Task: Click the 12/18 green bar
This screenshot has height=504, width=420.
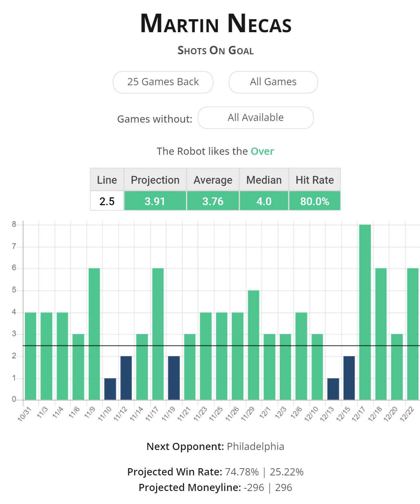Action: coord(381,334)
